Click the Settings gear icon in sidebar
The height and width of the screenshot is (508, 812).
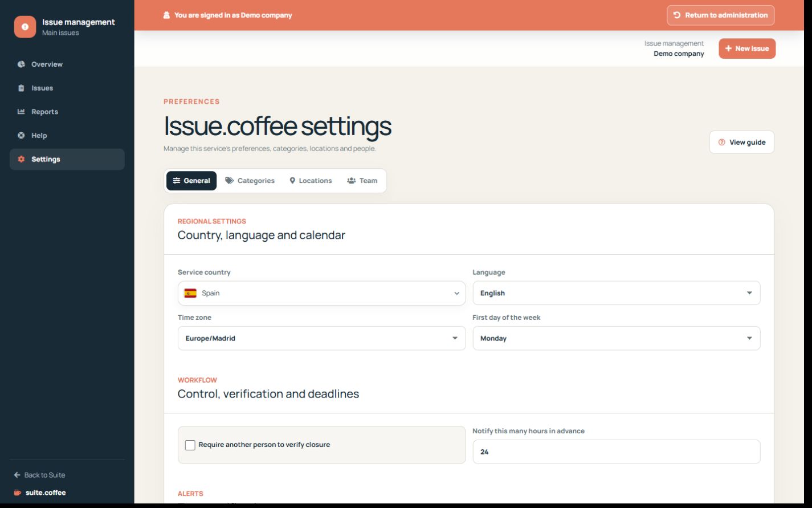[21, 159]
